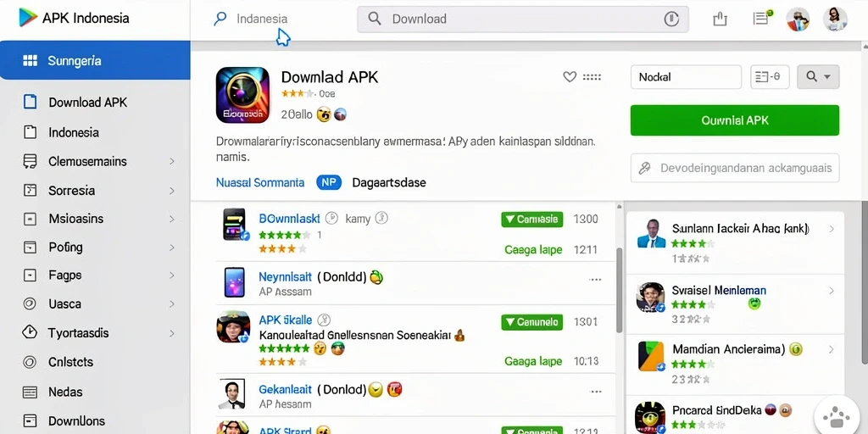Open the Svraisel Meinleman card arrow
Screen dimensions: 868x434
(832, 290)
